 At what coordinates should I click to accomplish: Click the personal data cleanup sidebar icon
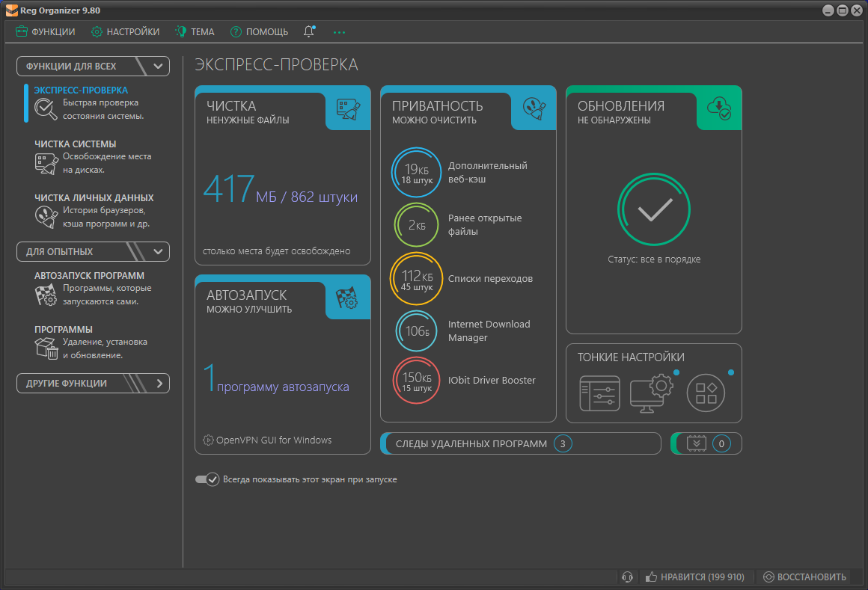click(x=46, y=217)
